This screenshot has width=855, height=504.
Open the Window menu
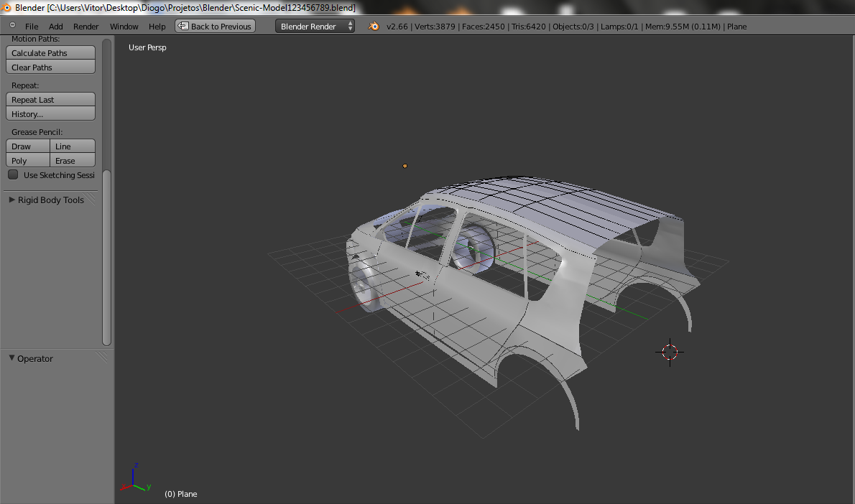(124, 27)
